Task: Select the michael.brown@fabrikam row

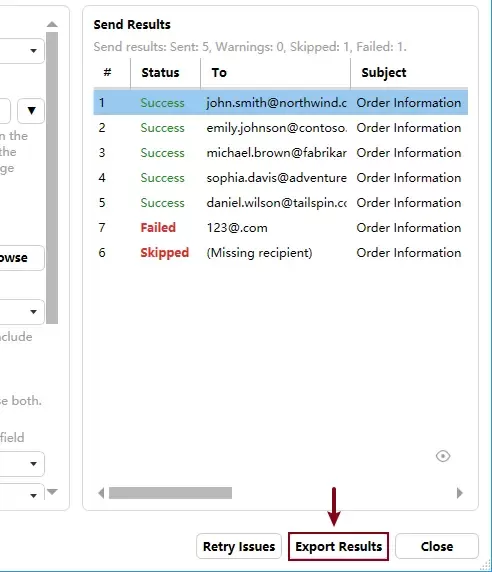Action: [280, 153]
